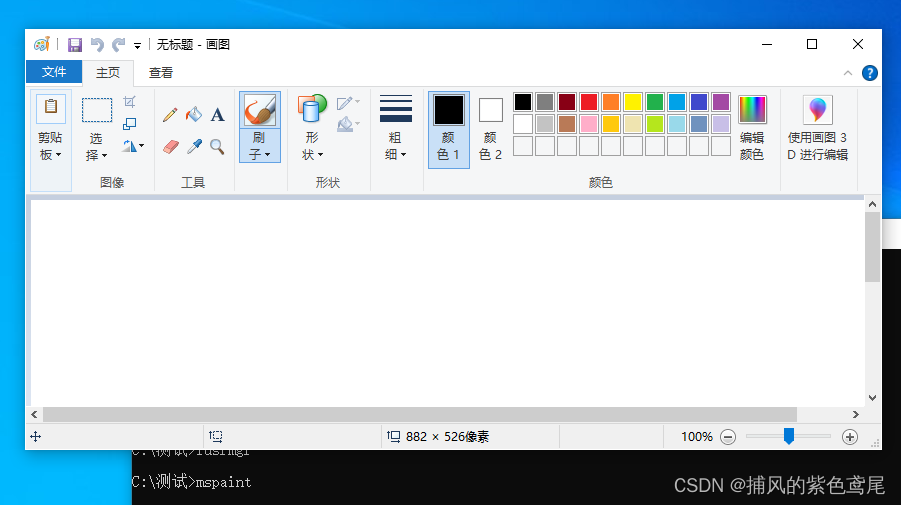Pick the orange color swatch
The image size is (901, 505).
pos(611,102)
